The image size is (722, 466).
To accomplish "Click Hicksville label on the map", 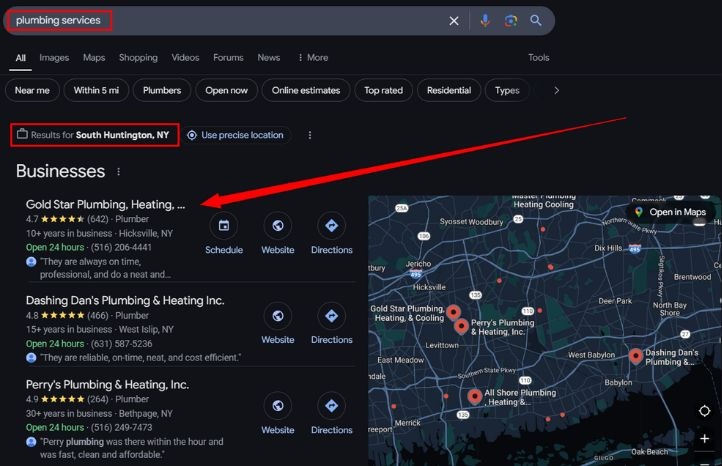I will click(429, 287).
